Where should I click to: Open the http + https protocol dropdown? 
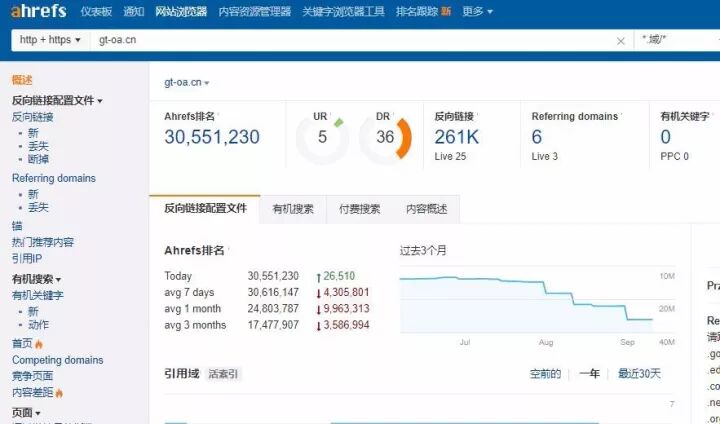pyautogui.click(x=51, y=40)
